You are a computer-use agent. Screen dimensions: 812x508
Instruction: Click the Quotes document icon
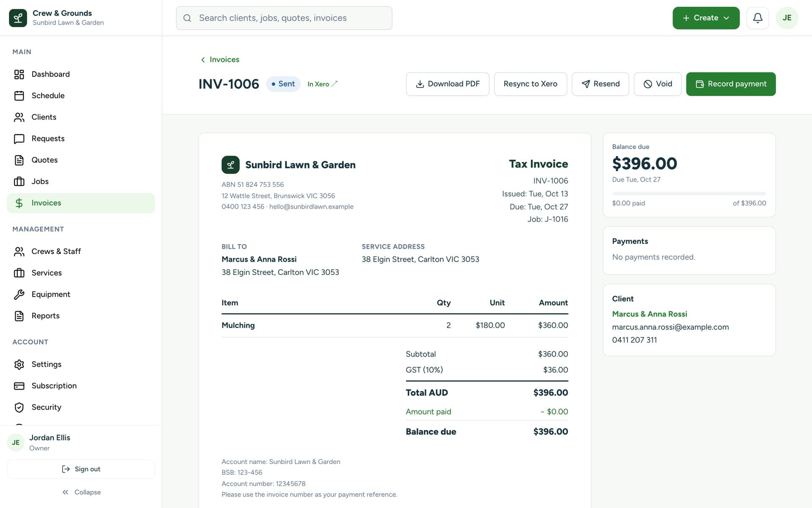pyautogui.click(x=19, y=160)
